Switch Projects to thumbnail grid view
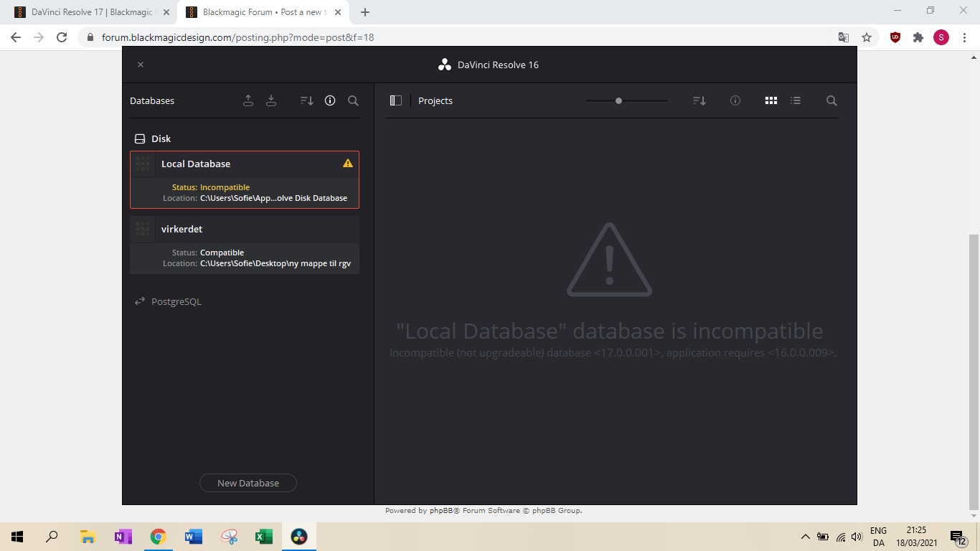The width and height of the screenshot is (980, 551). click(x=771, y=100)
